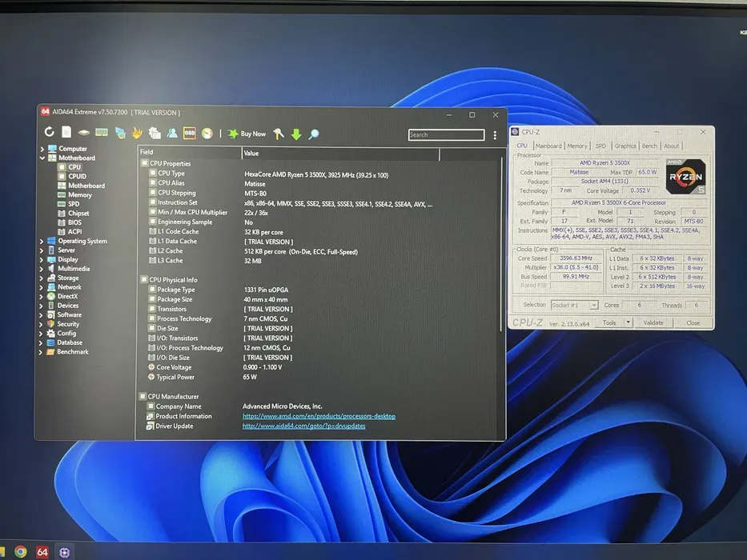Switch to the SPD tab in CPU-Z

[x=600, y=146]
